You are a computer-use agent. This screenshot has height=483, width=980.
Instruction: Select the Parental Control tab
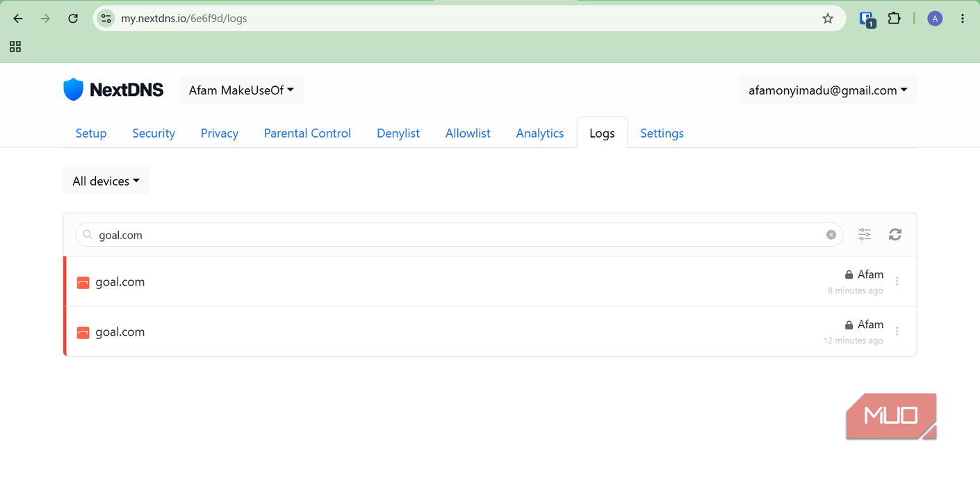click(307, 133)
